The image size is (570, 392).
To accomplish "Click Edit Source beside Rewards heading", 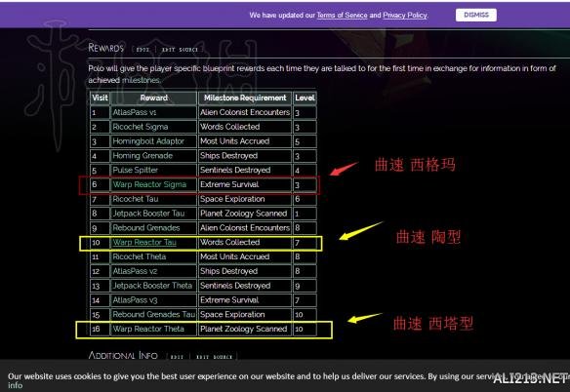I will pos(180,50).
